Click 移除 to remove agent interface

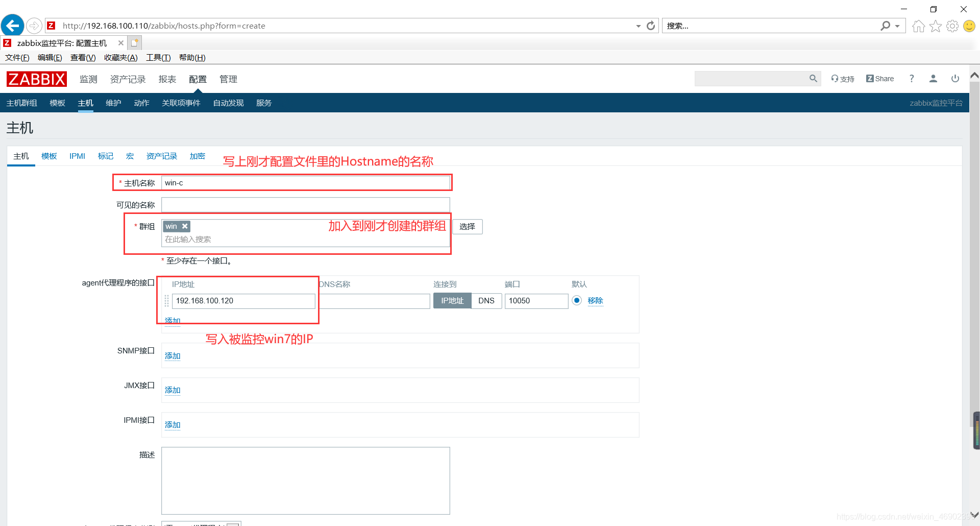[x=595, y=301]
